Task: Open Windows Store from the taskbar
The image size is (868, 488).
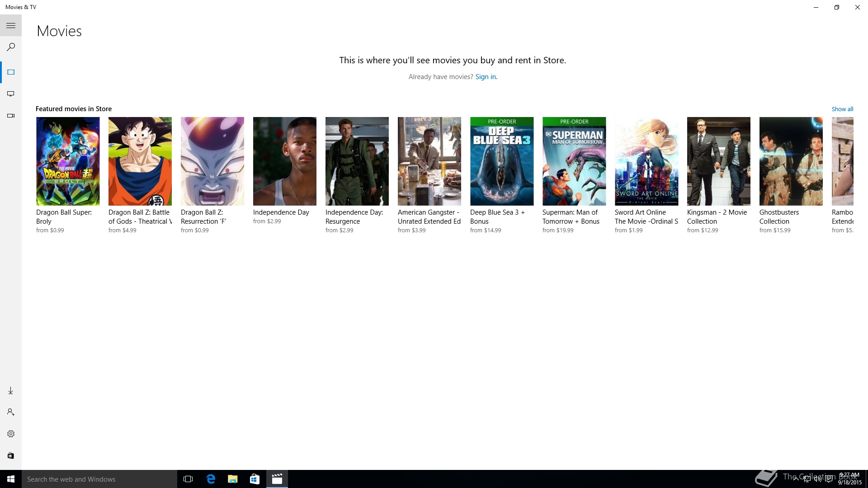Action: tap(255, 479)
